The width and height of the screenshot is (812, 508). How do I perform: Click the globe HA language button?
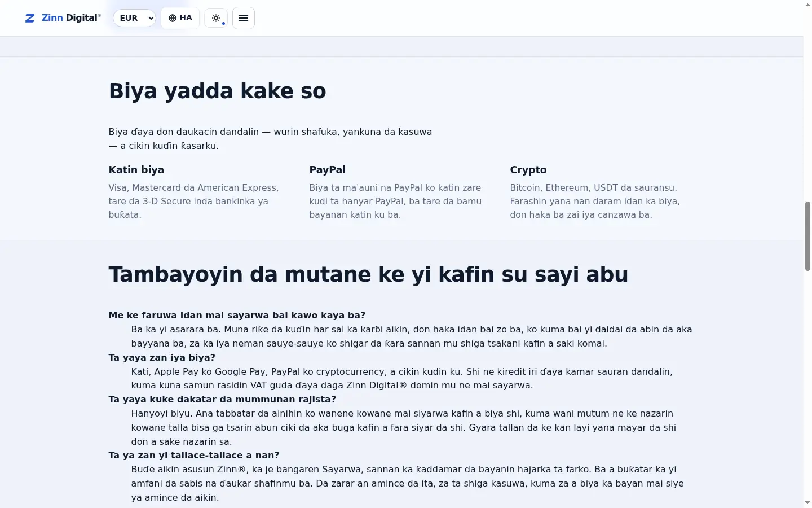[x=180, y=18]
